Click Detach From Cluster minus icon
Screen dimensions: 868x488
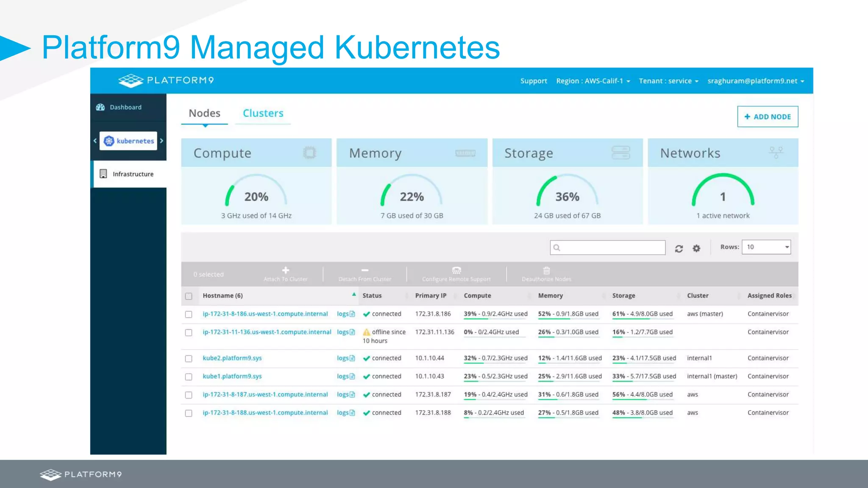[x=364, y=270]
